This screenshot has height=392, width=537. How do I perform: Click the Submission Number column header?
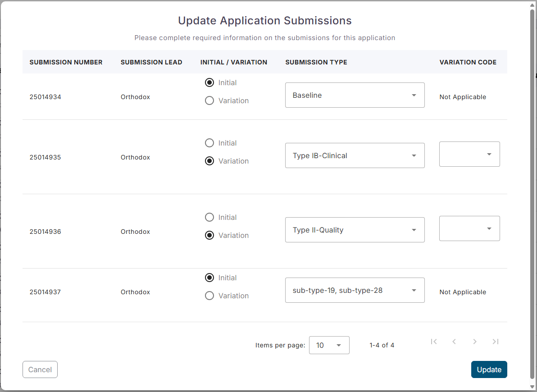coord(66,62)
